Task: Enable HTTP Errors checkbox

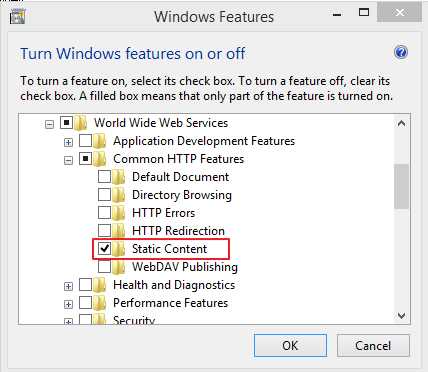Action: 104,212
